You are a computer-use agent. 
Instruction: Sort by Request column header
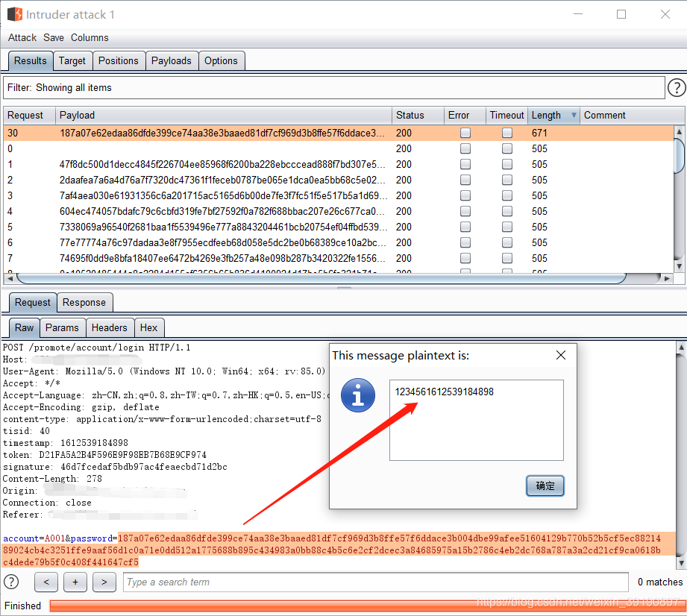[29, 116]
